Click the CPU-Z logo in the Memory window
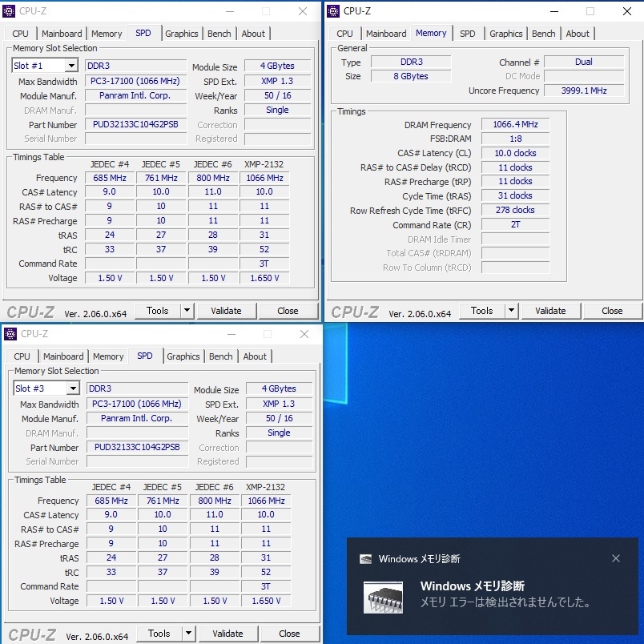 (x=354, y=310)
